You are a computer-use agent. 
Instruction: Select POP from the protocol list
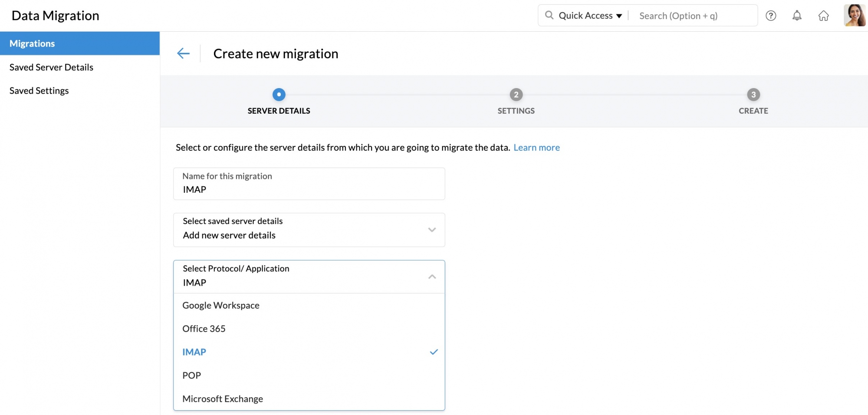191,375
